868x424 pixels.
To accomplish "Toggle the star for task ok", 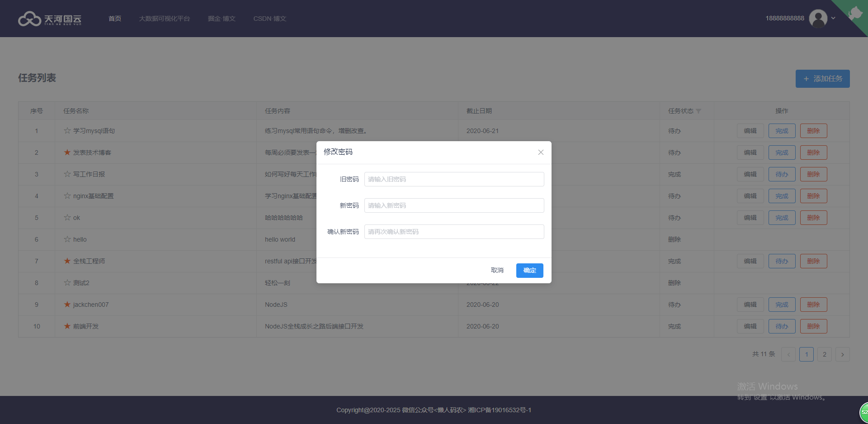I will 67,217.
